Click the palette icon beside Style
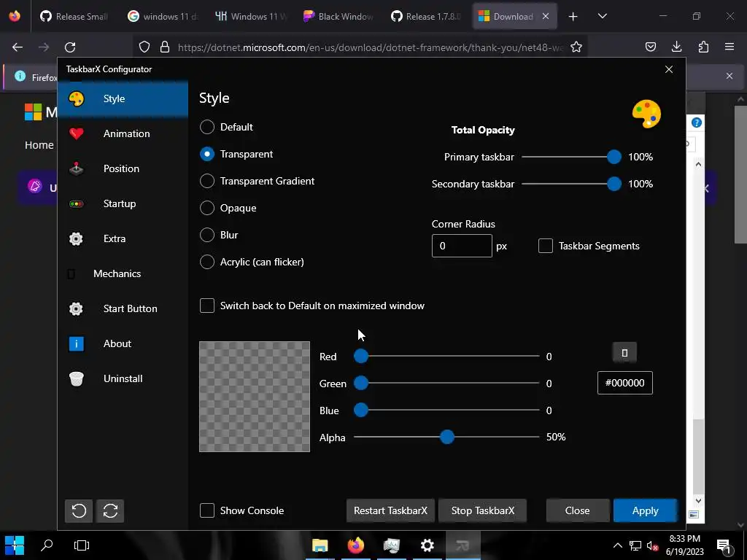The height and width of the screenshot is (560, 747). [76, 98]
